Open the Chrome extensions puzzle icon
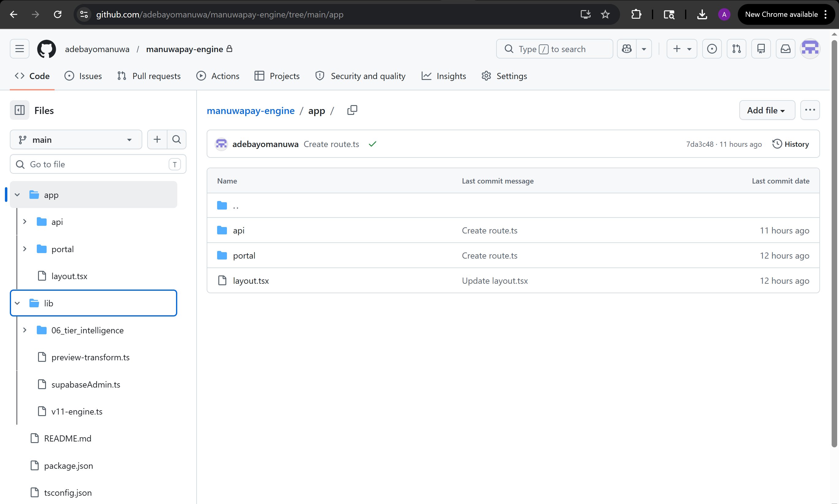Viewport: 839px width, 504px height. click(x=636, y=14)
